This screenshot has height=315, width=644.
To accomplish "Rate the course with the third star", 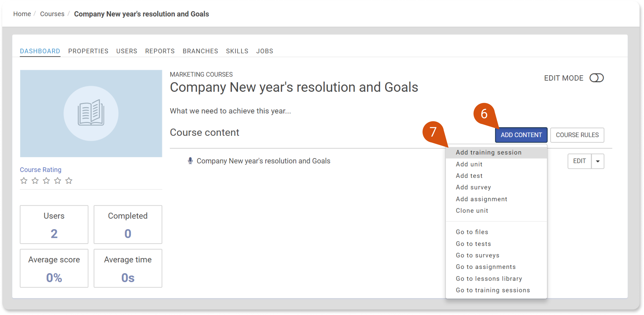I will (46, 181).
